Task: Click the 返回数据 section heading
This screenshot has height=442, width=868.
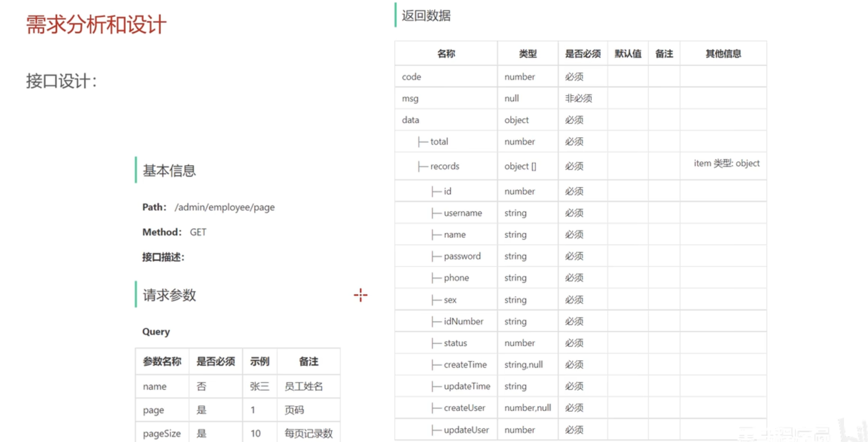Action: coord(426,16)
